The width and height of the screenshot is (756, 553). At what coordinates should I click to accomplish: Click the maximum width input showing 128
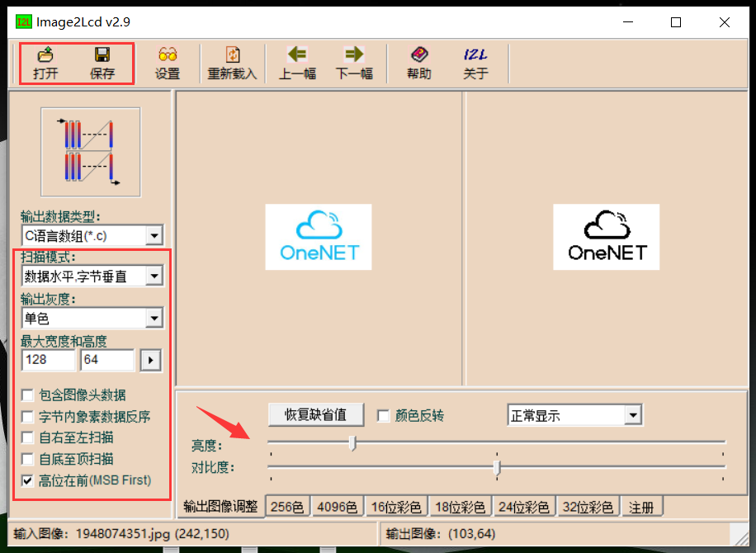(x=47, y=360)
